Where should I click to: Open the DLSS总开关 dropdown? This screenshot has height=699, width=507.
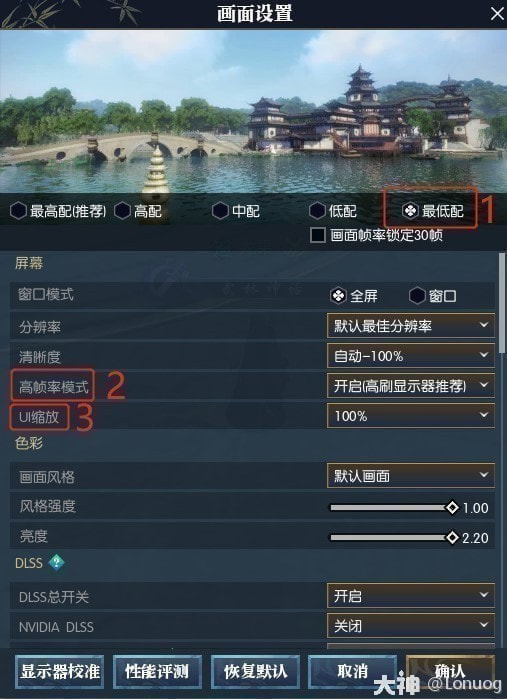[x=411, y=596]
